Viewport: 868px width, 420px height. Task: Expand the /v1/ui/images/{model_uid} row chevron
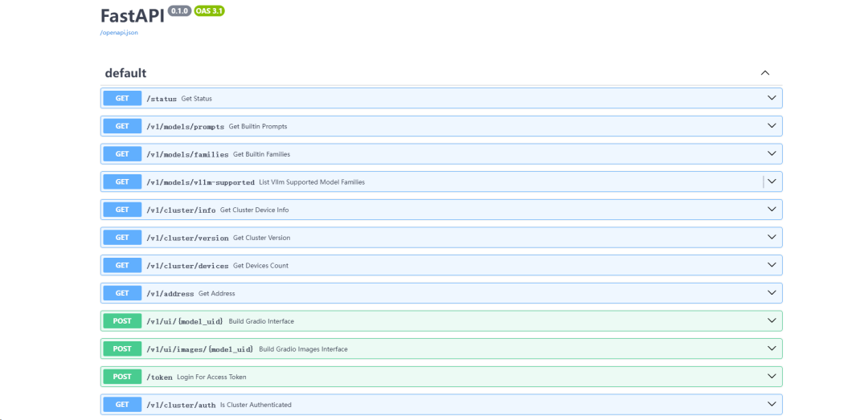(x=772, y=349)
